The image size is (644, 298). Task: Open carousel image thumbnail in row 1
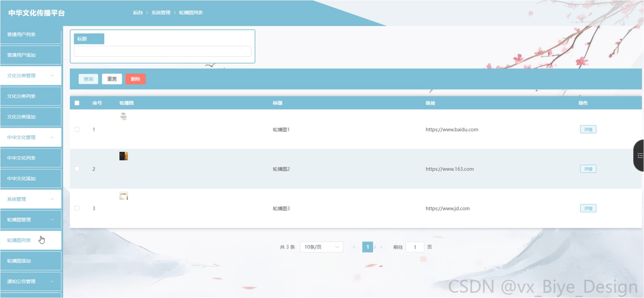click(124, 116)
